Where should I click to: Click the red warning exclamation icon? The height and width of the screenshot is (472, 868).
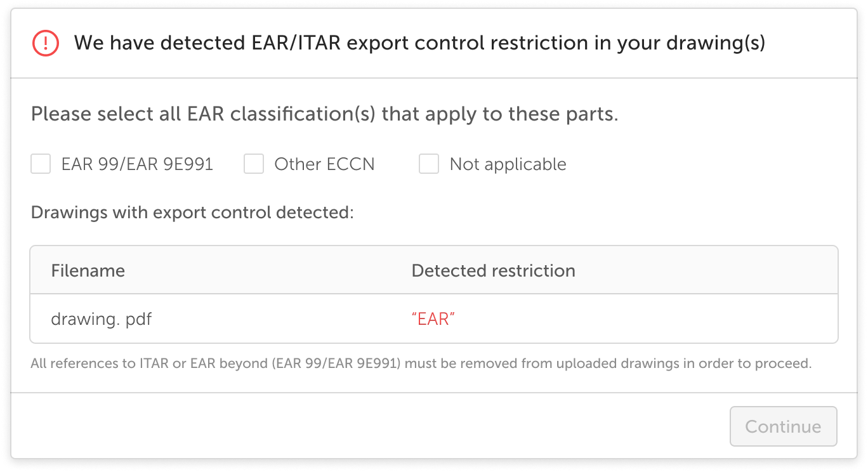click(45, 43)
